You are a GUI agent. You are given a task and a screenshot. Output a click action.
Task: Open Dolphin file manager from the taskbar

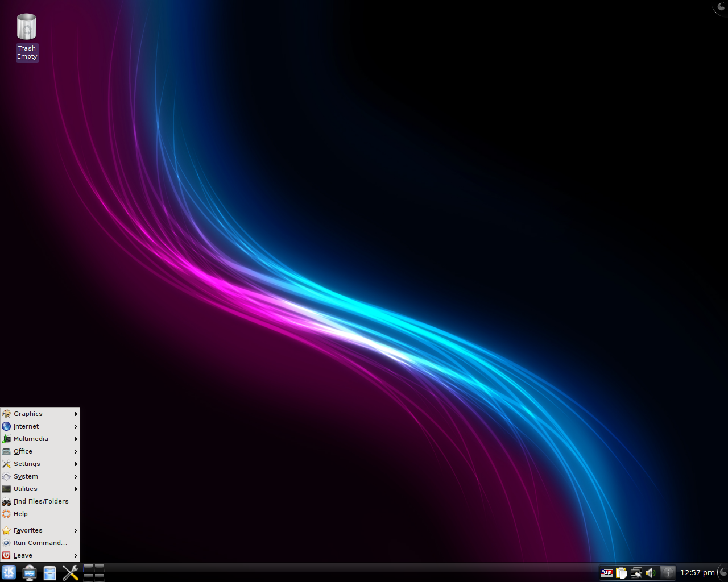50,572
